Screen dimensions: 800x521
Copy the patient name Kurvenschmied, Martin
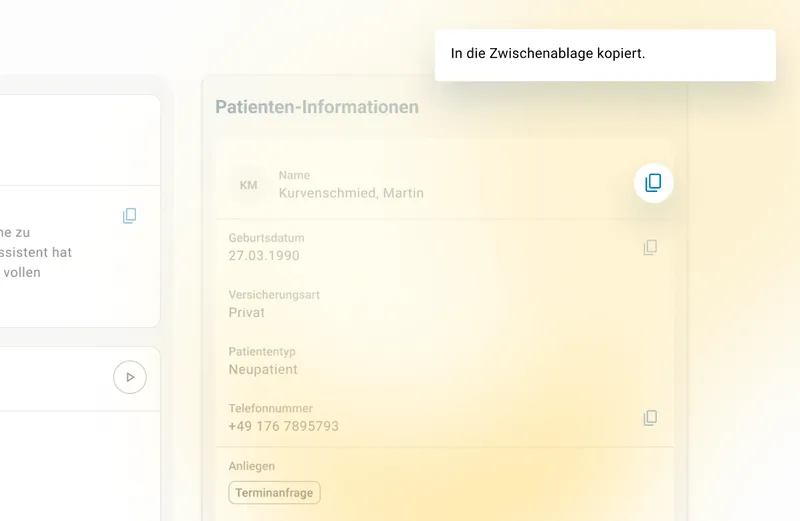tap(653, 183)
